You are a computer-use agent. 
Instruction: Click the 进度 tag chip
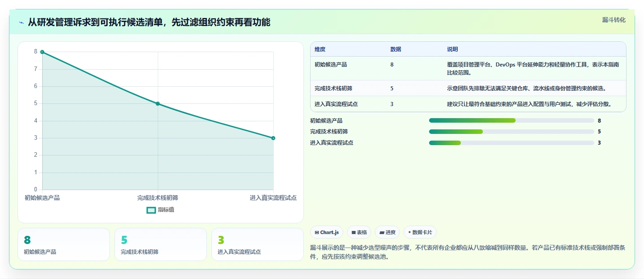pos(387,232)
